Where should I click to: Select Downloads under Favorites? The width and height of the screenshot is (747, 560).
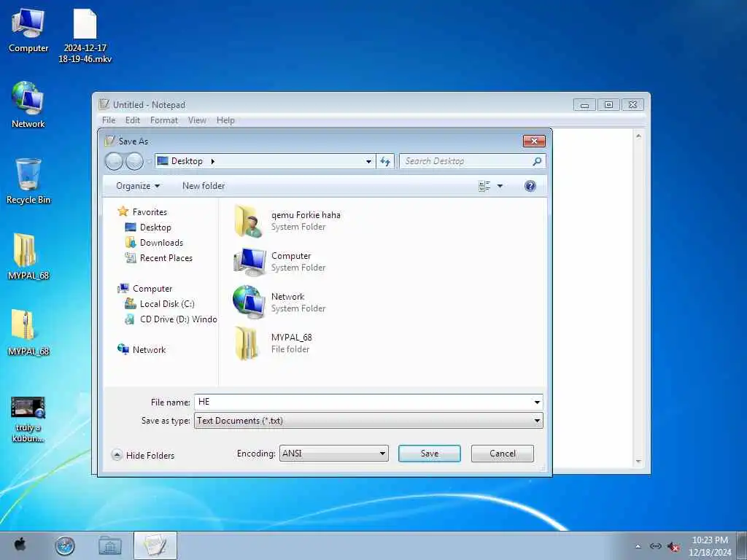pos(154,242)
